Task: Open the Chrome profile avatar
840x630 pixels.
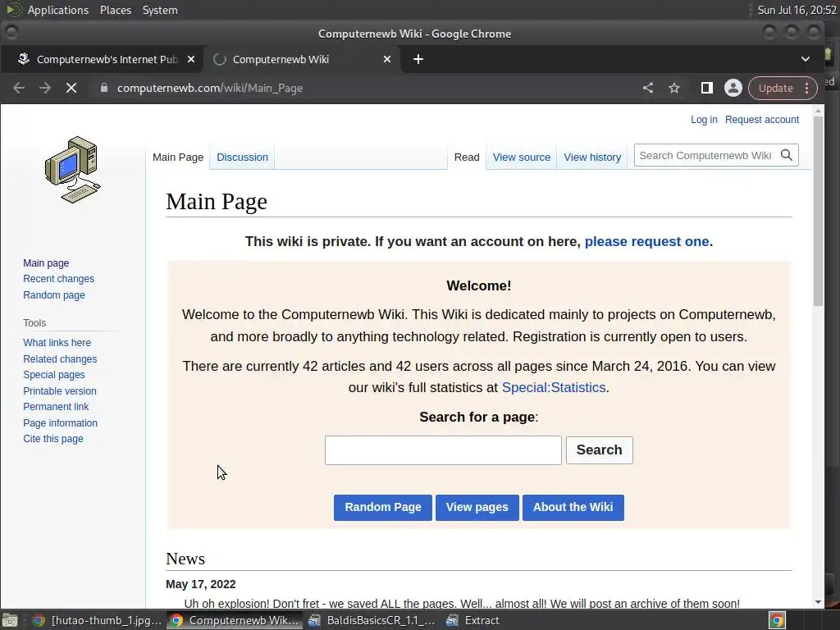Action: coord(733,88)
